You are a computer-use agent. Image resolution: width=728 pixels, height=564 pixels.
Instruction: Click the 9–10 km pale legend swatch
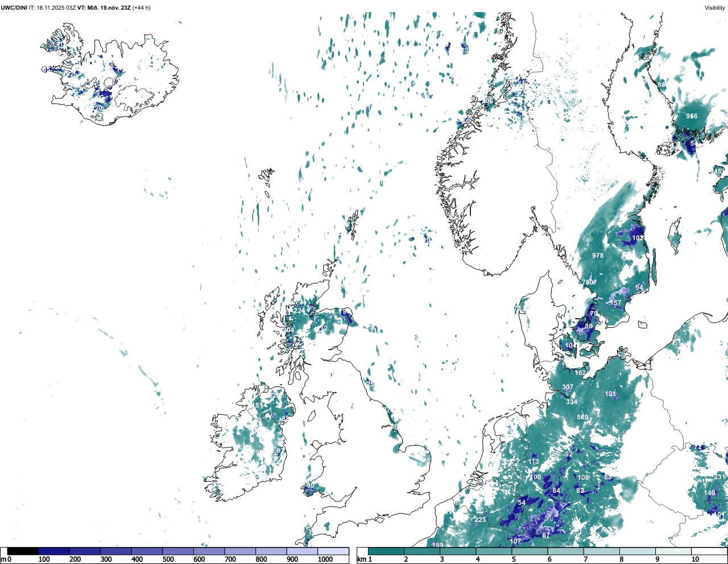coord(674,551)
